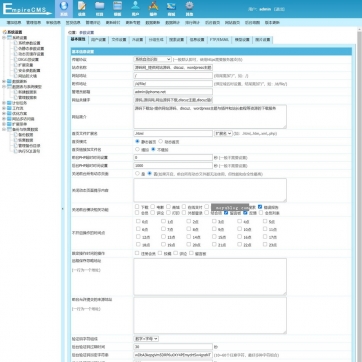Collapse the 数据表与系统模型 tree node
Screen dimensions: 362x362
[x=4, y=87]
